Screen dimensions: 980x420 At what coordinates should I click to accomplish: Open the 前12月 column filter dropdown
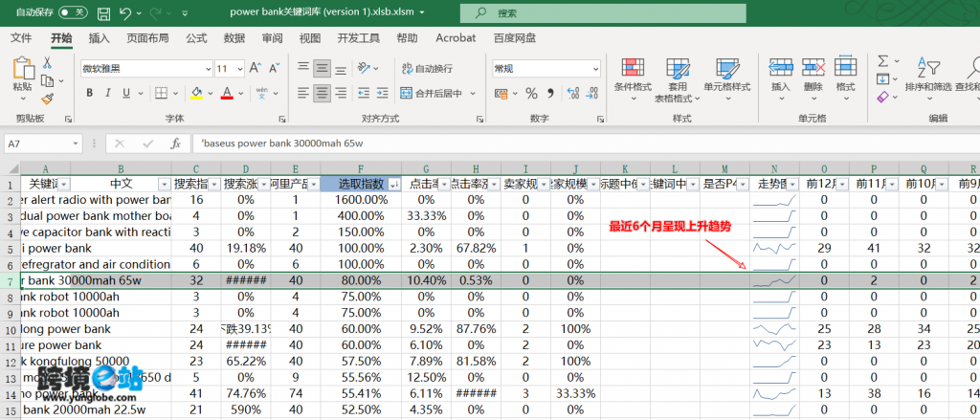(842, 185)
